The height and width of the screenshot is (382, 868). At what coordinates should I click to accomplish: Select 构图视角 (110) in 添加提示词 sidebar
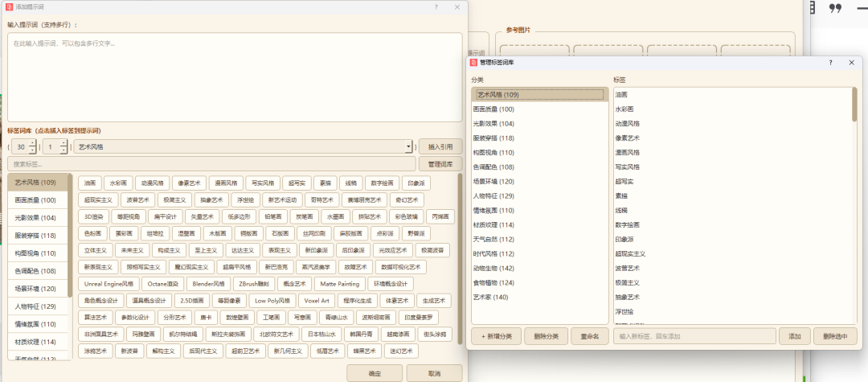pos(37,253)
